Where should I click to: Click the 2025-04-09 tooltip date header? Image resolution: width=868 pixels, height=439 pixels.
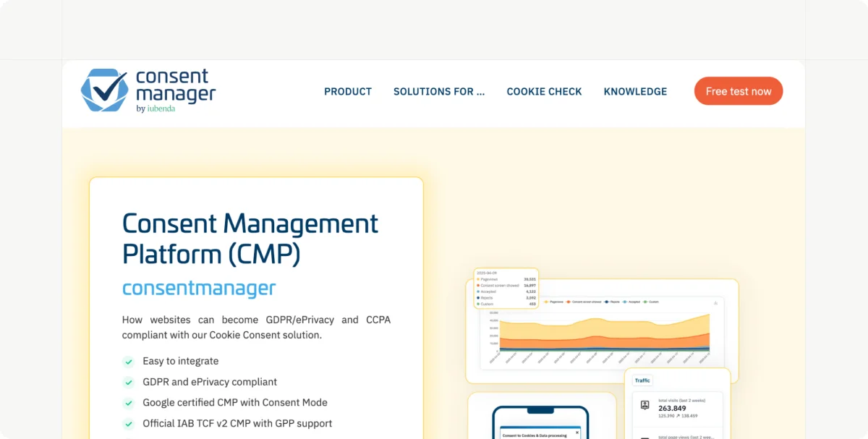[487, 273]
